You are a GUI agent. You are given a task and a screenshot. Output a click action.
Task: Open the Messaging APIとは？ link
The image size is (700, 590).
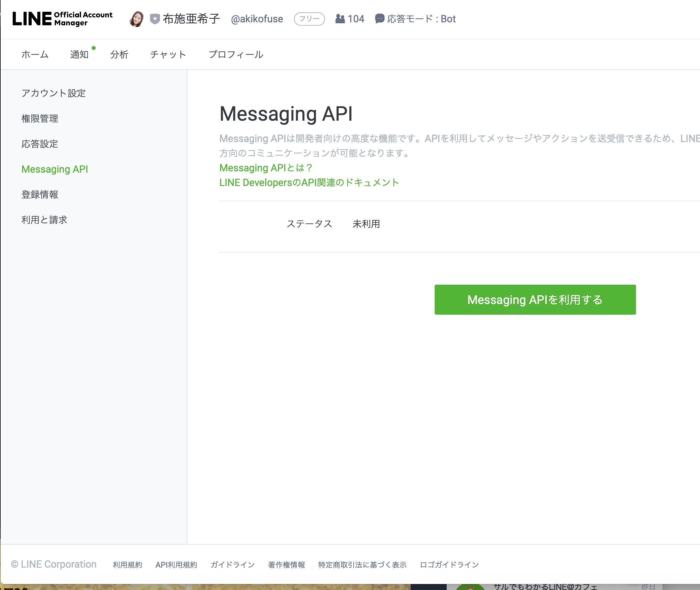[266, 168]
